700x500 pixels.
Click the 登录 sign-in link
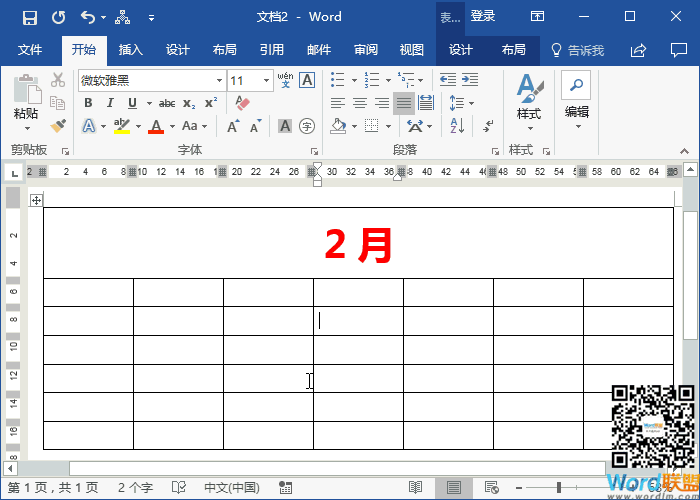point(483,17)
